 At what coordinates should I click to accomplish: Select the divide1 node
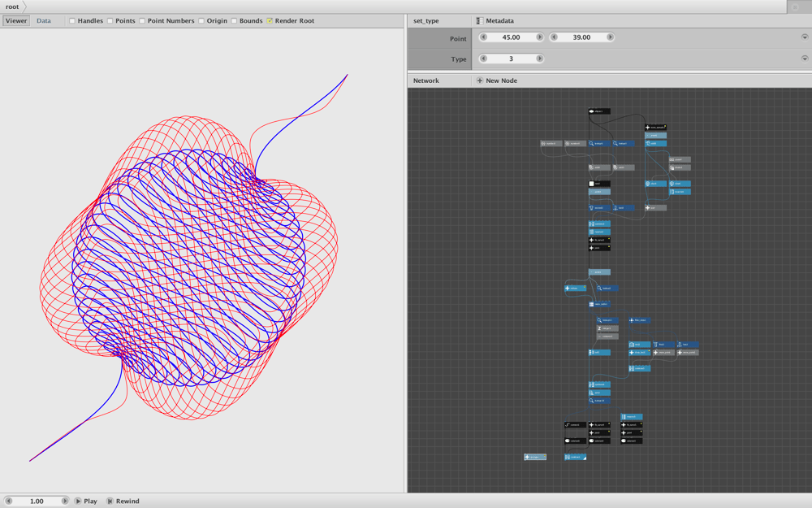[680, 167]
